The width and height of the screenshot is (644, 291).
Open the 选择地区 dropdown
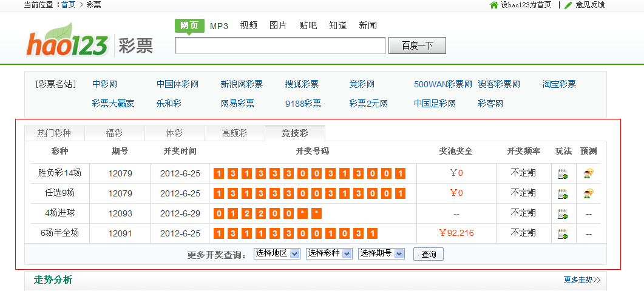pos(277,253)
